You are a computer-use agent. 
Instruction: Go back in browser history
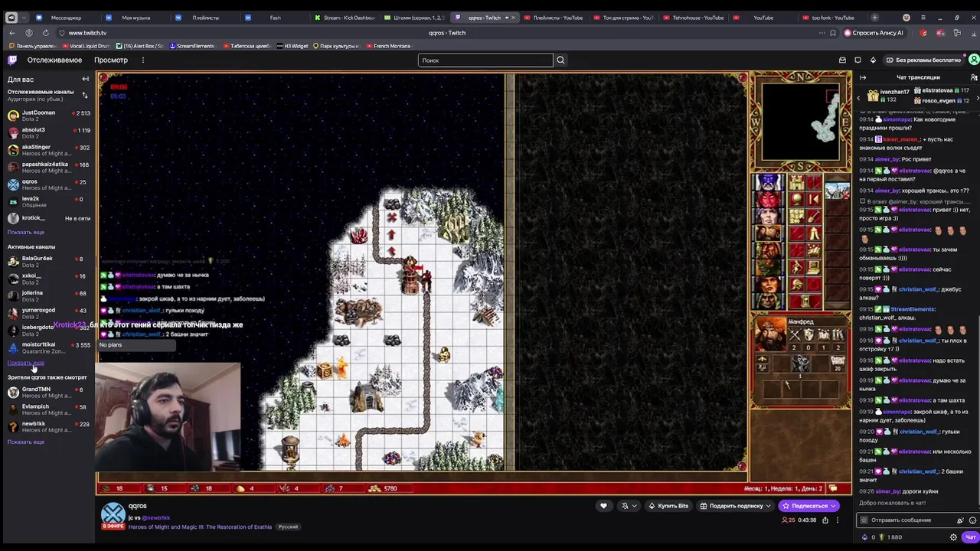[x=11, y=33]
